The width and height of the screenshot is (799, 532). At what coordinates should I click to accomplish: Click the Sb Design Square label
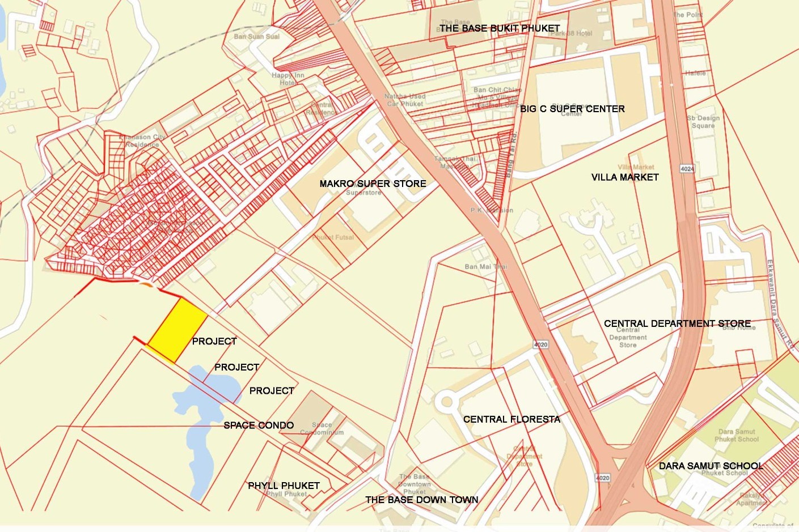point(703,122)
